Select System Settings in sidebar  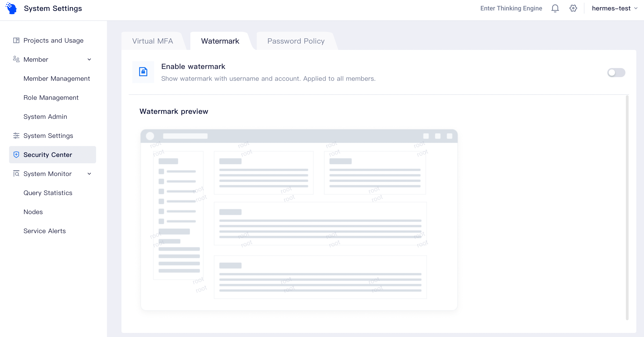coord(53,136)
